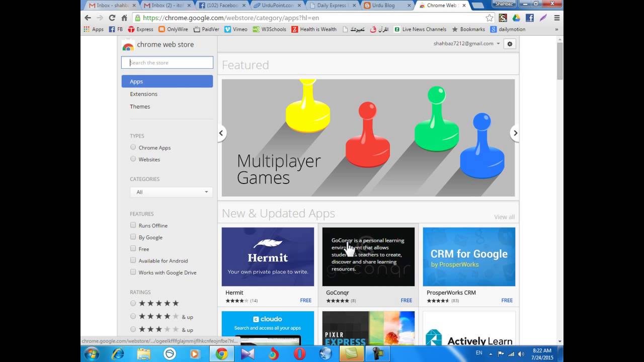This screenshot has width=644, height=362.
Task: Switch to the UrduPoint tab
Action: point(277,6)
